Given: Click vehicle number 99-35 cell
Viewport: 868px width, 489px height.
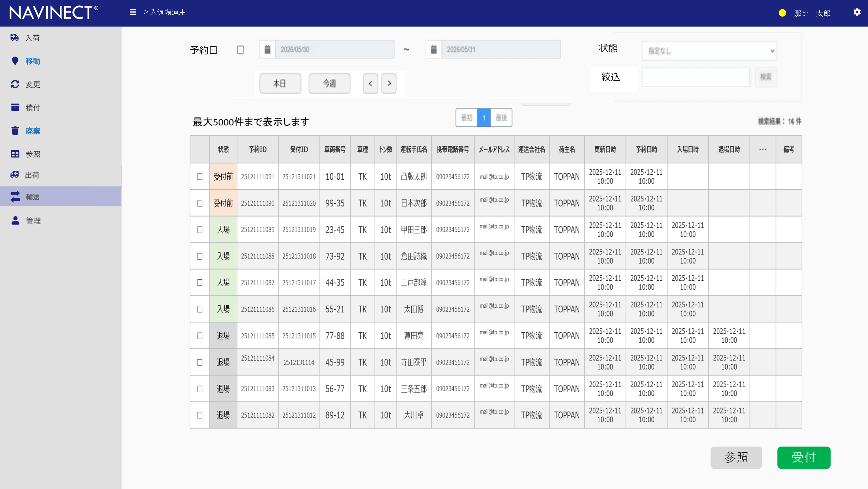Looking at the screenshot, I should [335, 203].
